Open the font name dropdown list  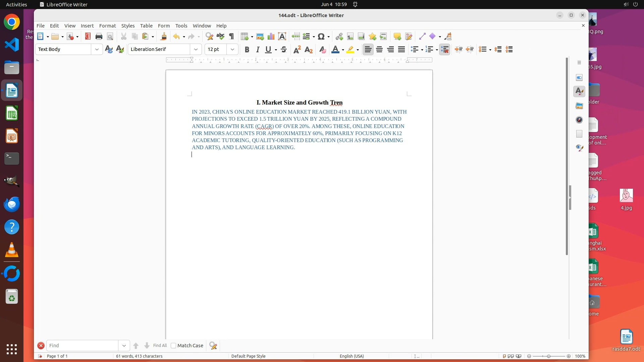click(x=196, y=49)
